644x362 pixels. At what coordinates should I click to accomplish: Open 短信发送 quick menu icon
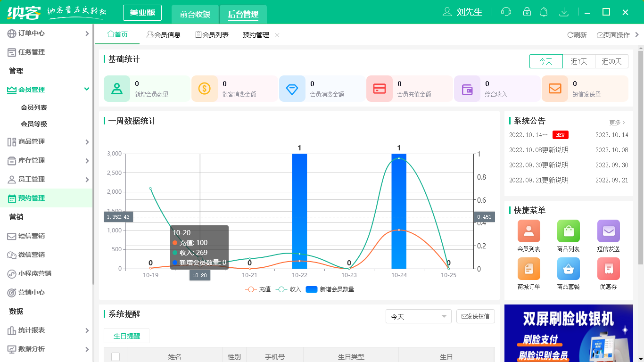click(608, 231)
